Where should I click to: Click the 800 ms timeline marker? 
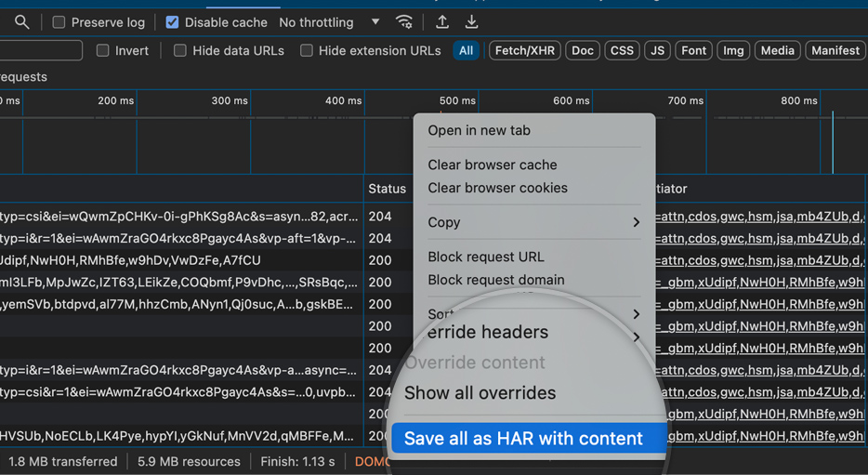tap(799, 100)
